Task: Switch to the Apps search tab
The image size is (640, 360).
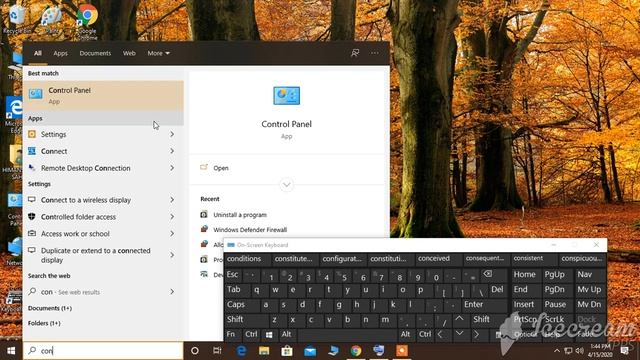Action: coord(60,53)
